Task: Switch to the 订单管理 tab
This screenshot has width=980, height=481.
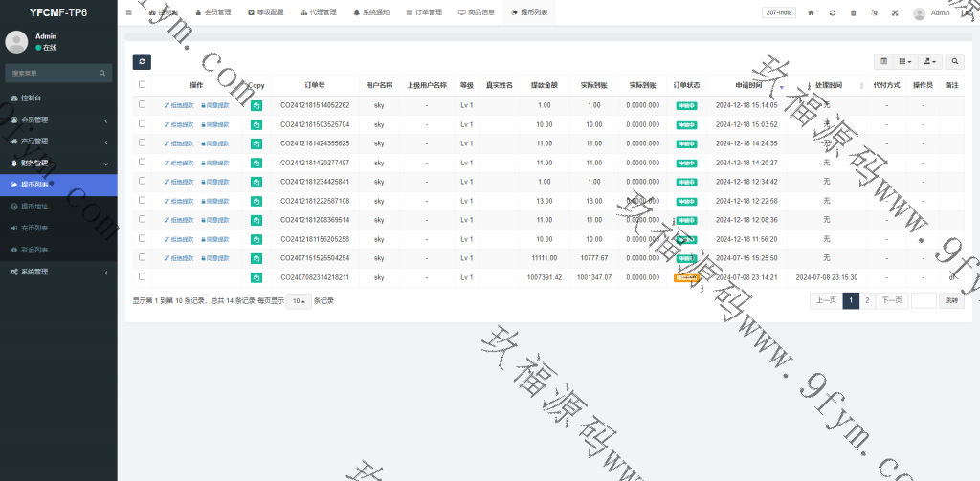Action: 423,13
